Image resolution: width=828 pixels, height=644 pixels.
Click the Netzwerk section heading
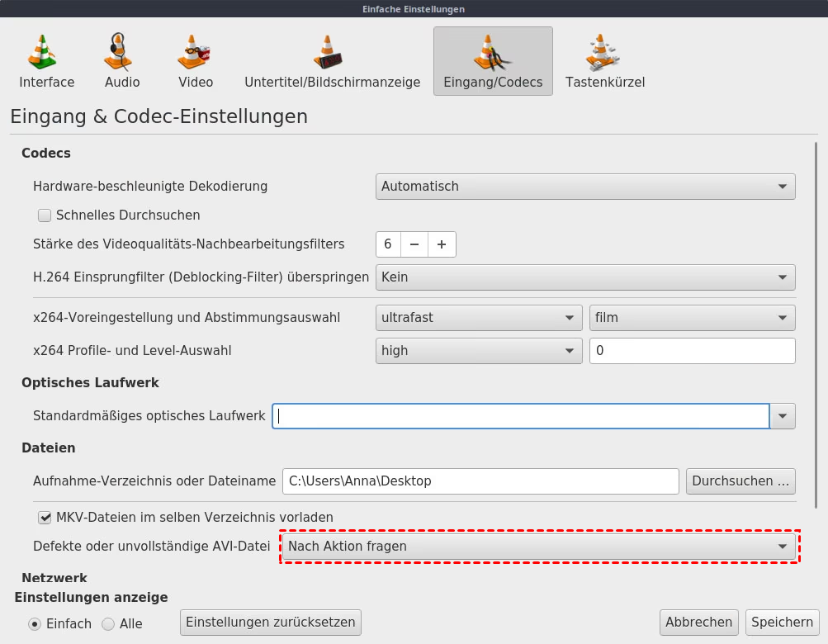[54, 578]
